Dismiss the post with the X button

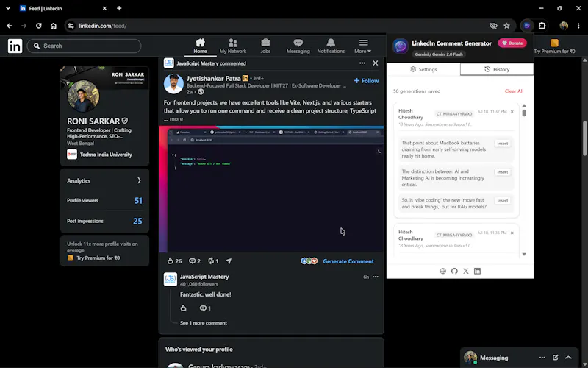coord(376,63)
